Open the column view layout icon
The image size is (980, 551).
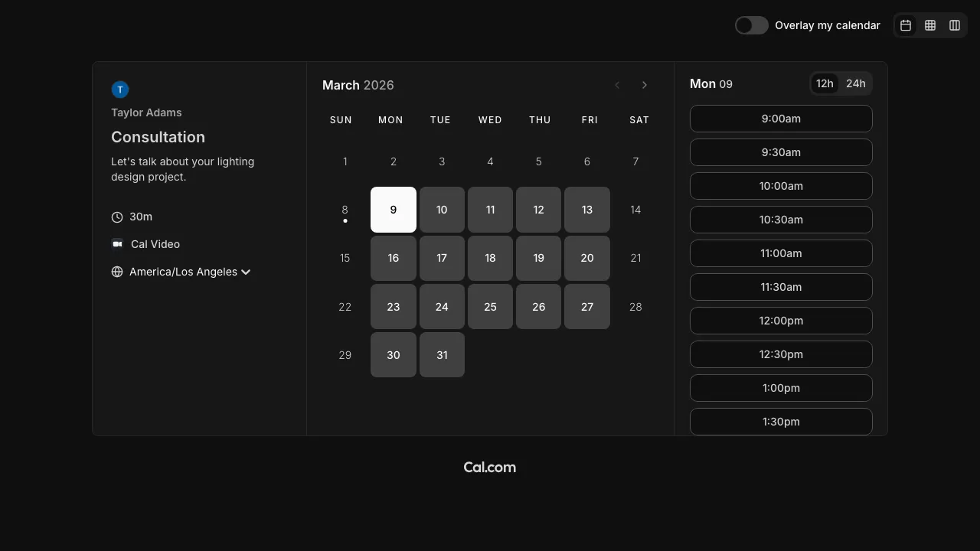click(955, 25)
